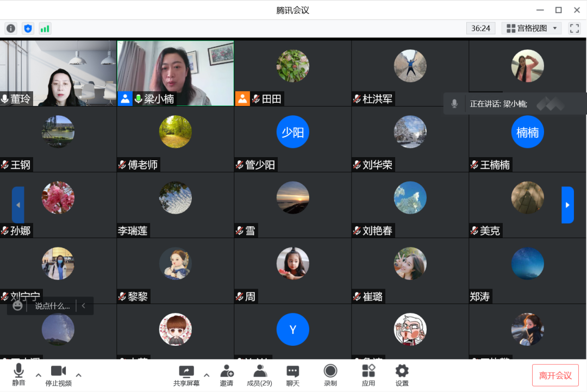Go to next page of participants
Viewport: 587px width, 392px height.
567,205
